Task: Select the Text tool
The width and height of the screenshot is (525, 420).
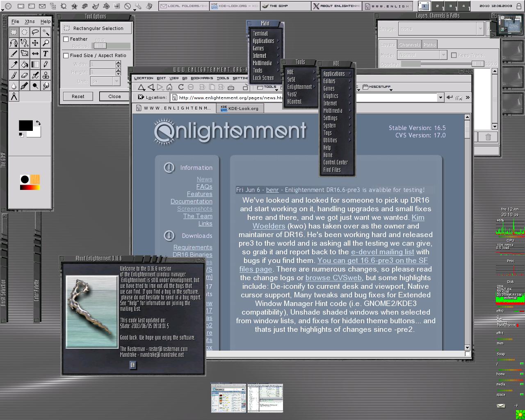Action: pos(46,53)
